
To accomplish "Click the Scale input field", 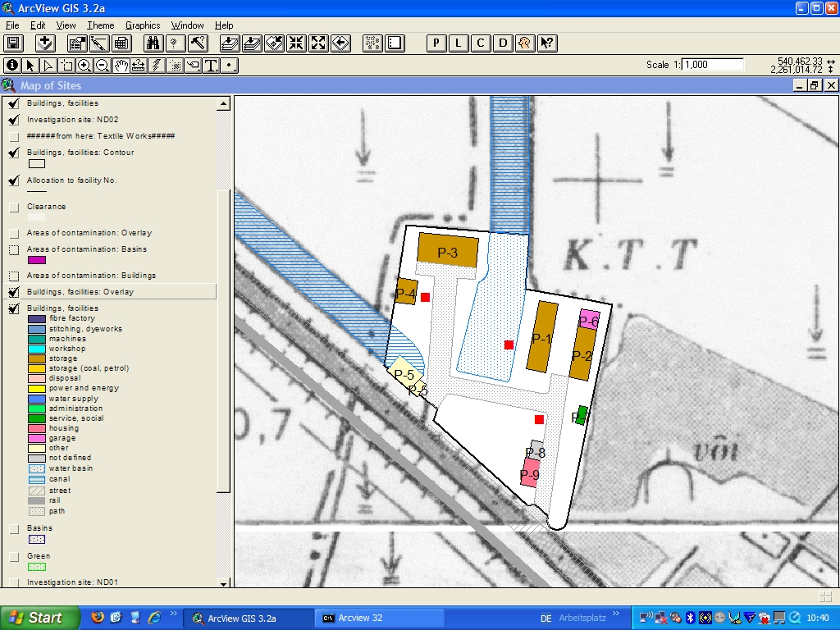I will click(x=712, y=65).
